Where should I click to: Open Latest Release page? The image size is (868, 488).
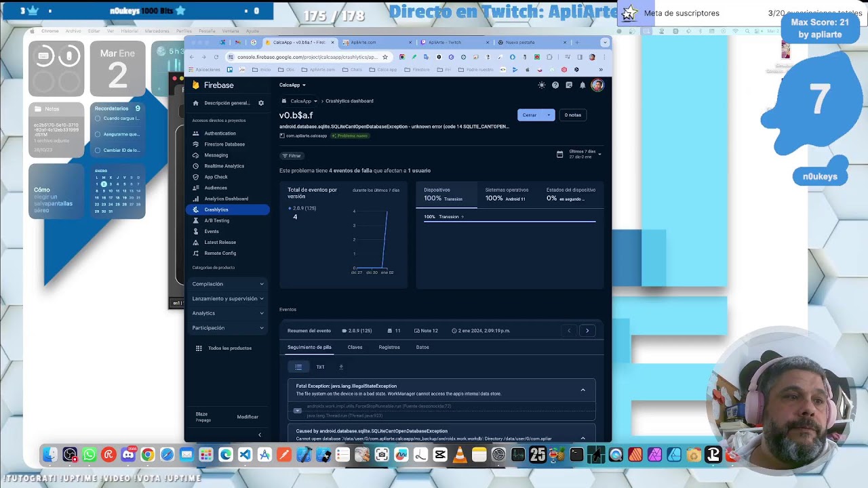[220, 242]
